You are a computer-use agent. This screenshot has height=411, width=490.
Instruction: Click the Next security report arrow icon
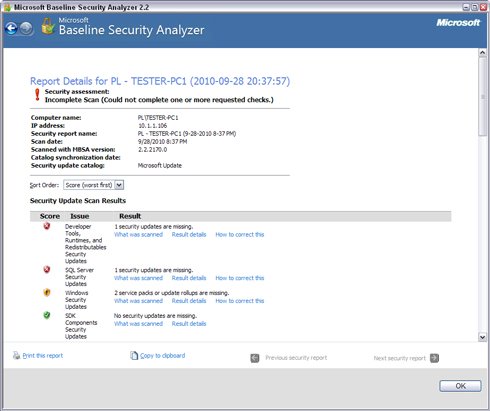(434, 358)
